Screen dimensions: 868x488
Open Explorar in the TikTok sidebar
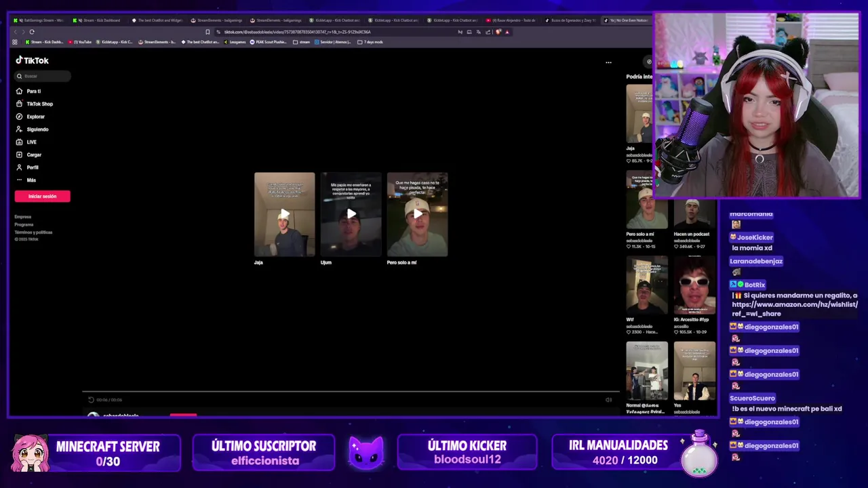[x=31, y=117]
